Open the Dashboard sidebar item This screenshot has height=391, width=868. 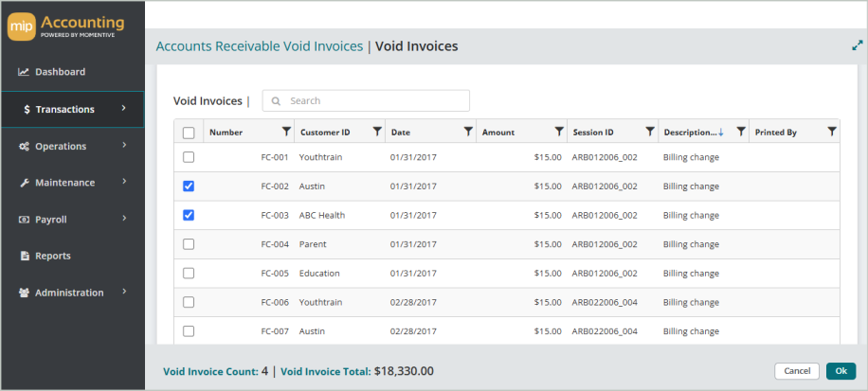[x=60, y=72]
